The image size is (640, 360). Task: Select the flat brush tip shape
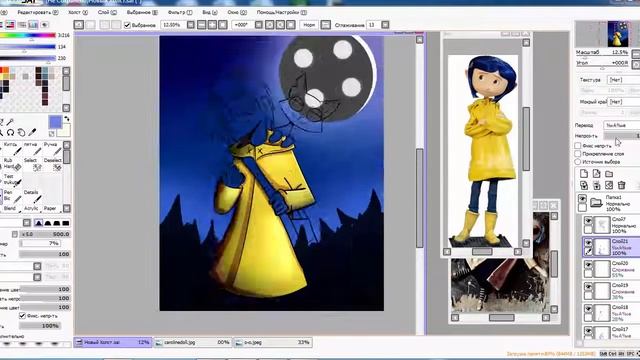click(x=65, y=223)
